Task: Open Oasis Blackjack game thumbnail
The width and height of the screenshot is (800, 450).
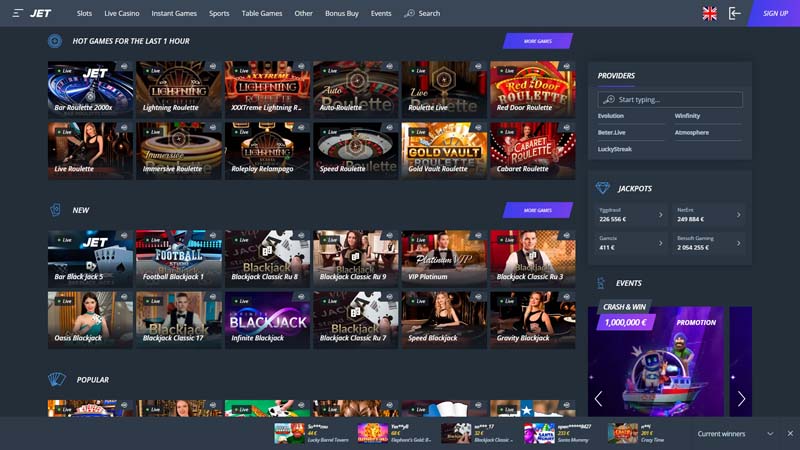Action: [90, 320]
